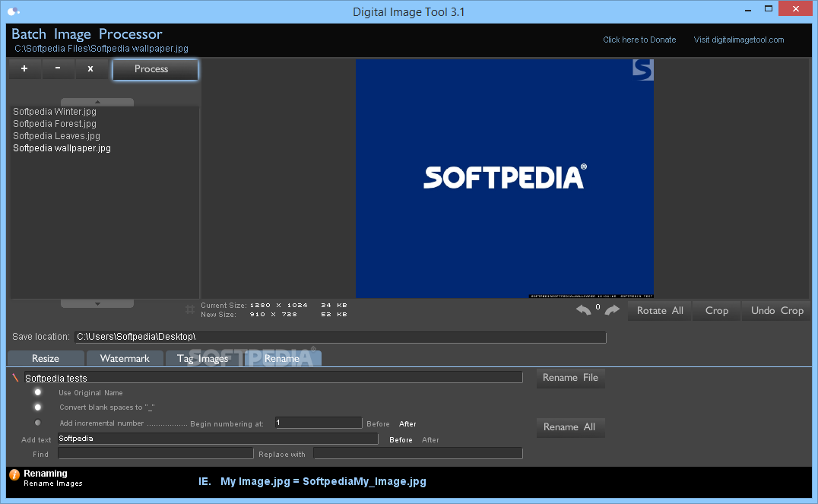Viewport: 818px width, 504px height.
Task: Click the Replace with input field
Action: tap(418, 453)
